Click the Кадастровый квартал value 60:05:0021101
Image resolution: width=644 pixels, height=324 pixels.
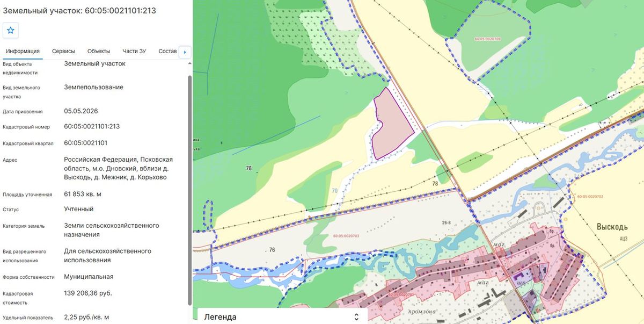(86, 143)
